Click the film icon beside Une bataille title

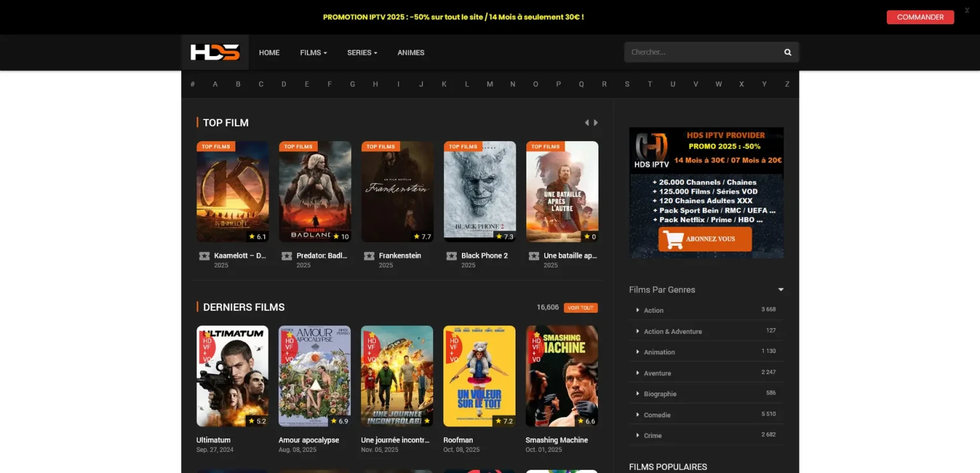click(534, 256)
